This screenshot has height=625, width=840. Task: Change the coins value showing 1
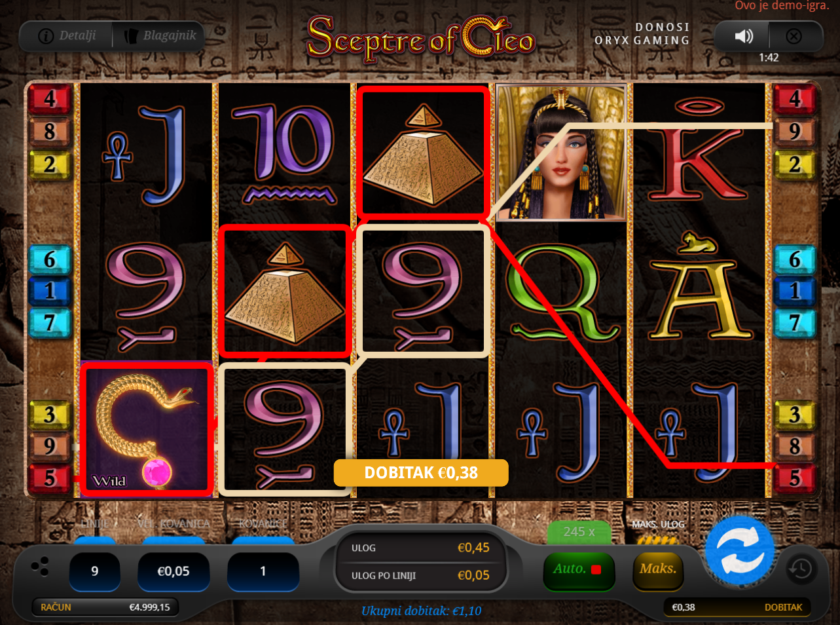pyautogui.click(x=263, y=571)
